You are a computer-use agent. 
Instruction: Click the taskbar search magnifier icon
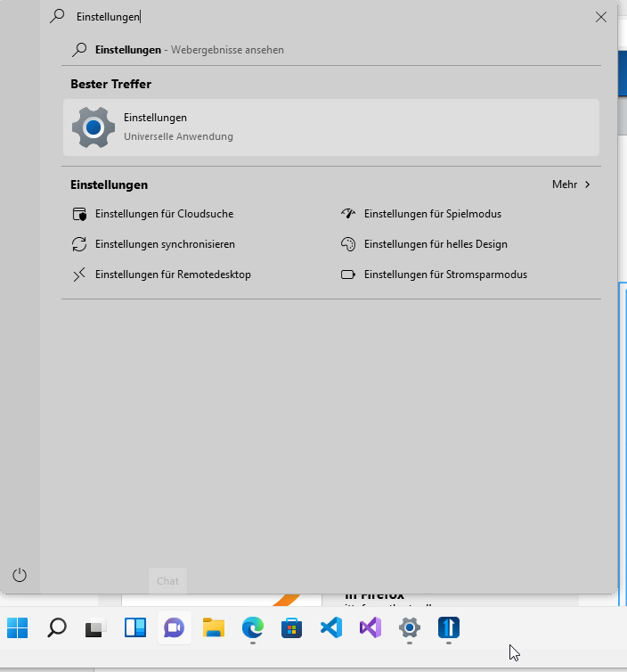coord(56,627)
